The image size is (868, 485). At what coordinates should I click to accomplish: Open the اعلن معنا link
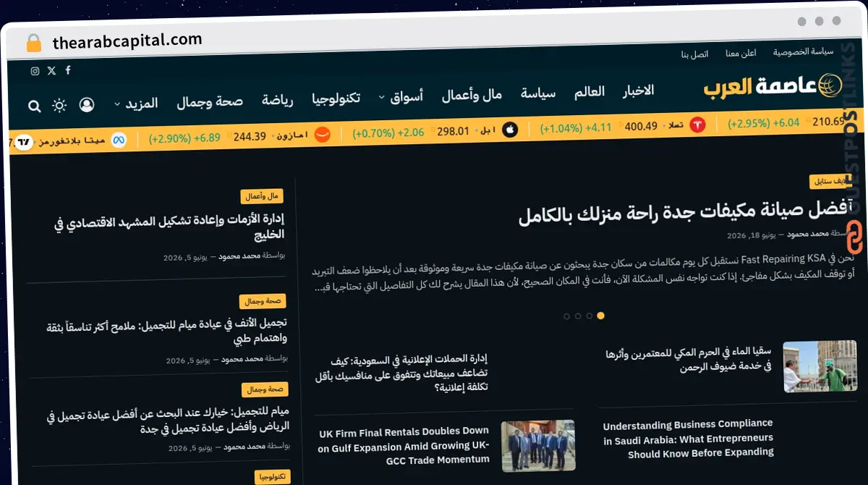(x=741, y=54)
